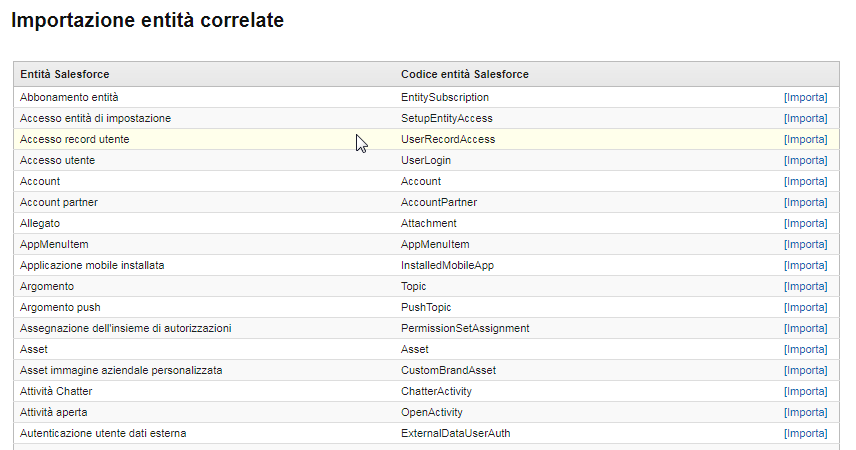Image resolution: width=856 pixels, height=450 pixels.
Task: Click 'Asset immagine aziendale personalizzata' text
Action: pyautogui.click(x=121, y=371)
